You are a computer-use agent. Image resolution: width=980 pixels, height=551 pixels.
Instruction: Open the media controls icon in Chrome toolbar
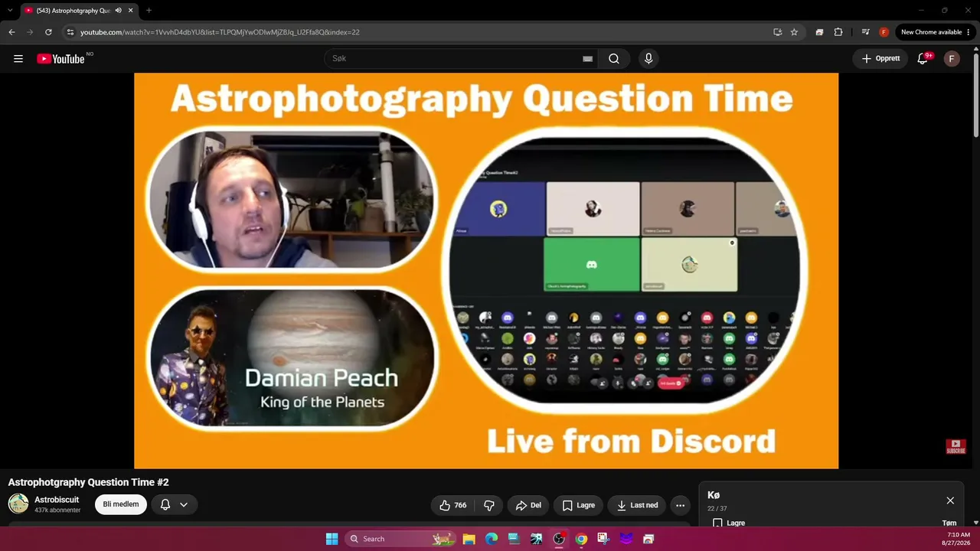(865, 32)
